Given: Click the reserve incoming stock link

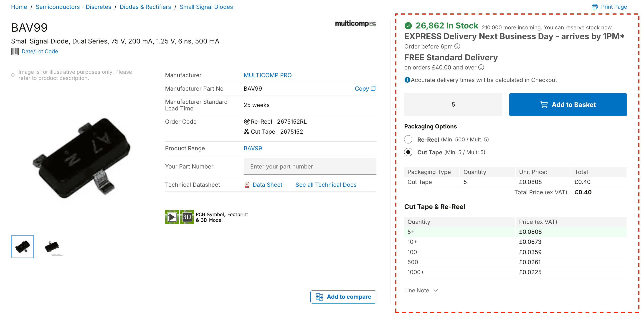Looking at the screenshot, I should coord(557,28).
